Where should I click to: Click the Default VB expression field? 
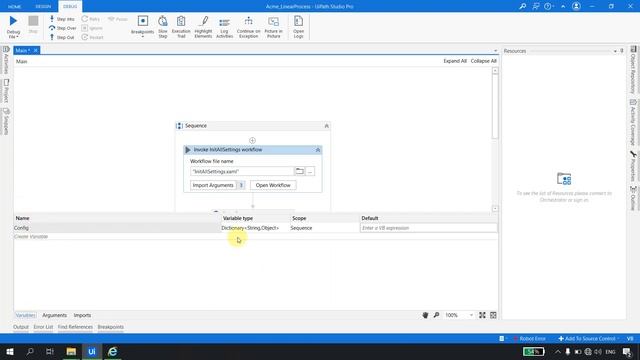(429, 228)
